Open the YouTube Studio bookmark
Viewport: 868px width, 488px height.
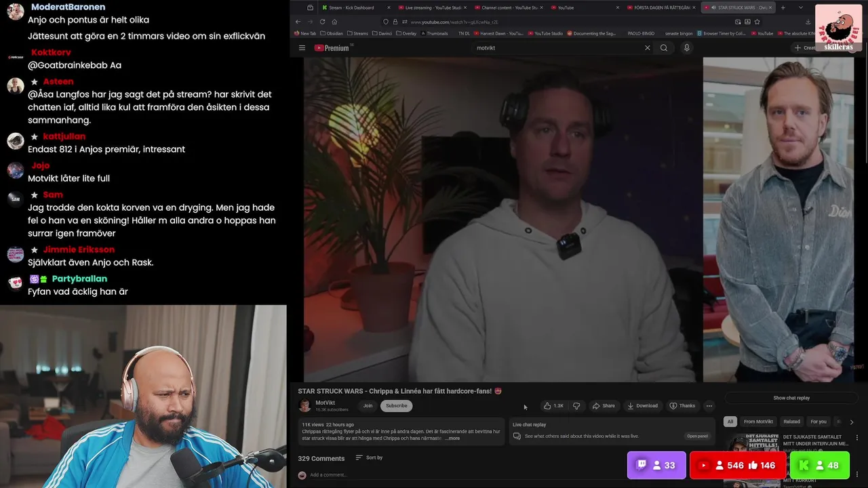(x=545, y=33)
